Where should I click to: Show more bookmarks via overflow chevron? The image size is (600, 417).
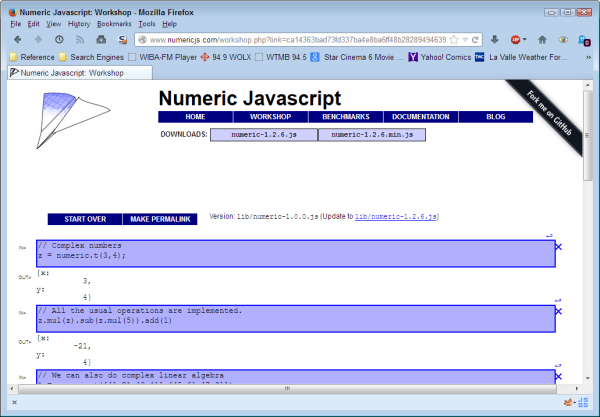tap(588, 57)
